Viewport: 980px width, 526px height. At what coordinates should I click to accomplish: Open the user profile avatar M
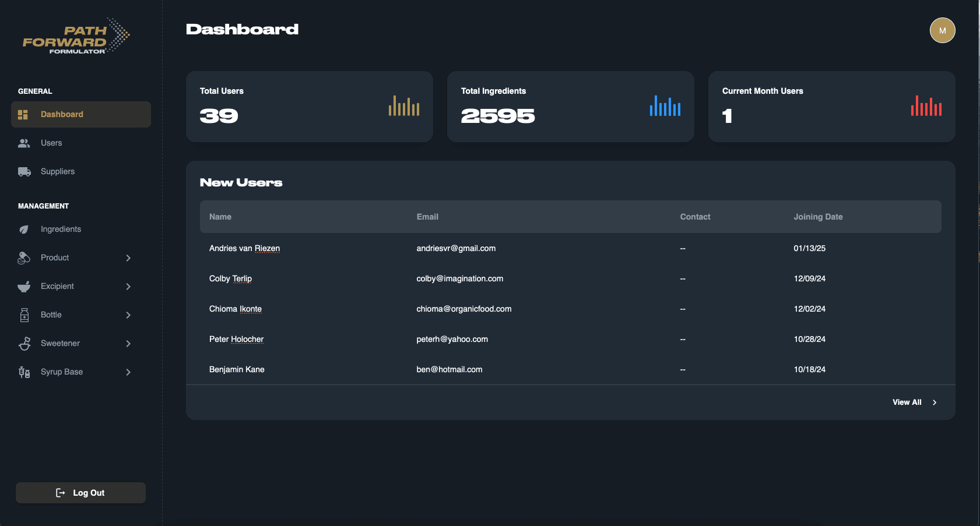point(942,30)
